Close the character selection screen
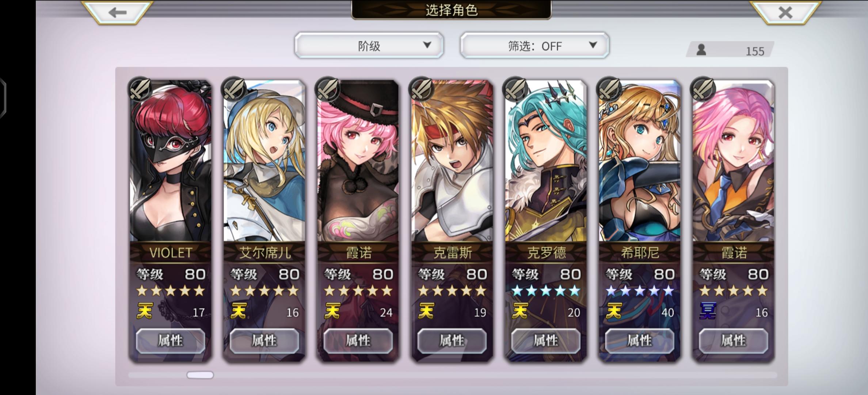Image resolution: width=868 pixels, height=395 pixels. coord(785,12)
